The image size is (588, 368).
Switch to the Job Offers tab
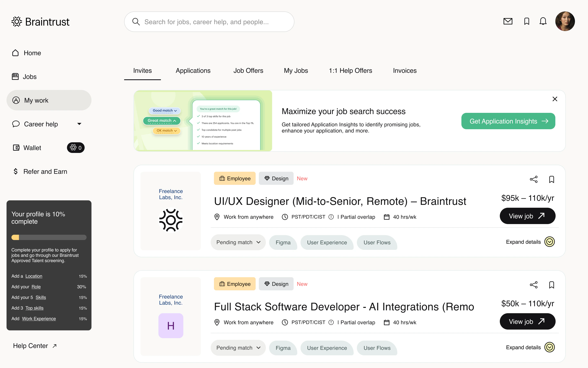pos(248,71)
